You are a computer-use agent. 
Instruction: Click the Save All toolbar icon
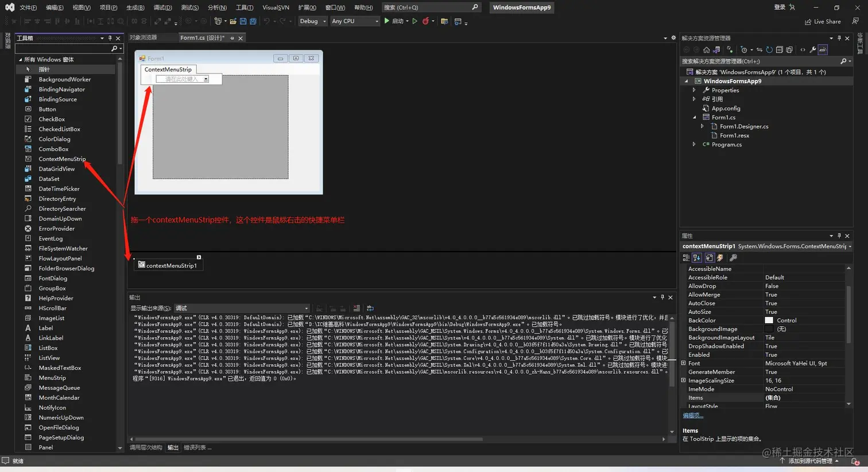pos(253,21)
